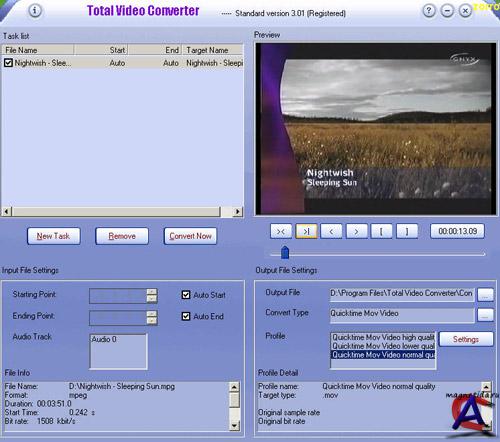Screen dimensions: 500x442
Task: Click the Ending Point input field
Action: 118,318
